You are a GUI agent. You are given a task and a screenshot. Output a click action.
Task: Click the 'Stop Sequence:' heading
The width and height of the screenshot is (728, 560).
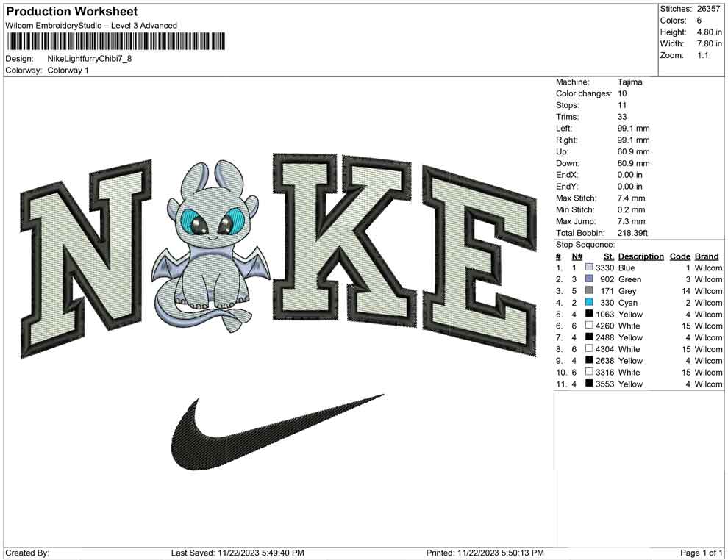pyautogui.click(x=585, y=245)
